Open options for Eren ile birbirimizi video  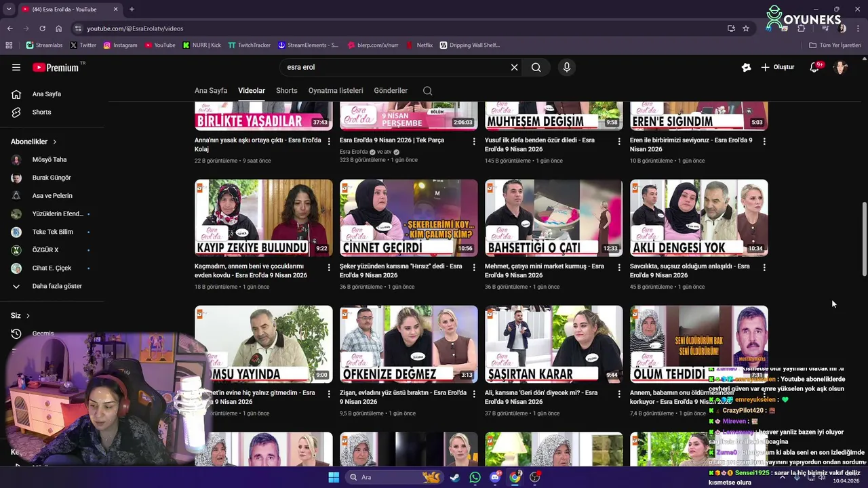click(x=764, y=141)
